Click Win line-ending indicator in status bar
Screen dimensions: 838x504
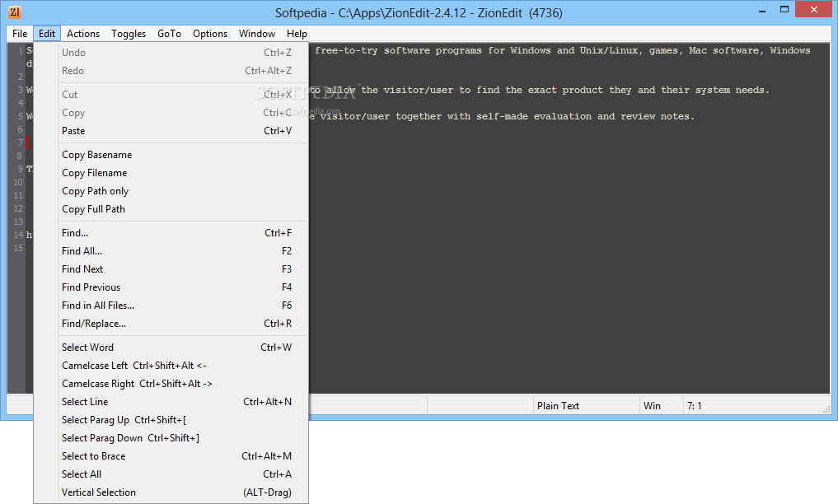point(652,406)
